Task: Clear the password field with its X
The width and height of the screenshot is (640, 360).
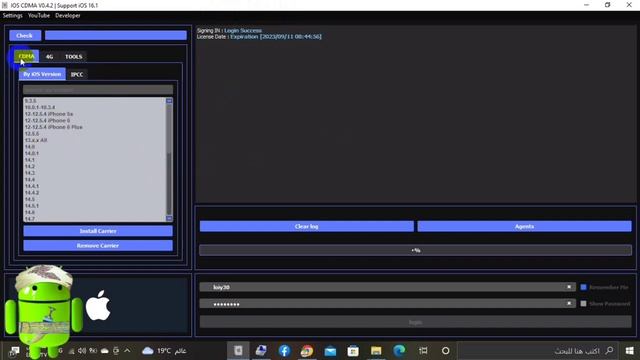Action: coord(569,303)
